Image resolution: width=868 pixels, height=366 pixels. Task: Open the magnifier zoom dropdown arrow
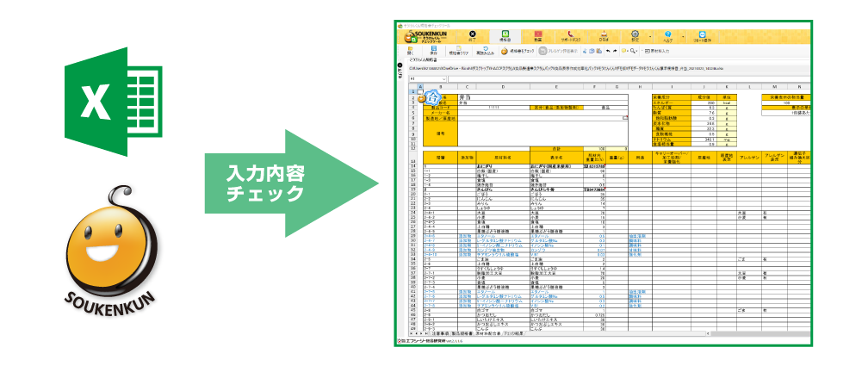(x=638, y=51)
